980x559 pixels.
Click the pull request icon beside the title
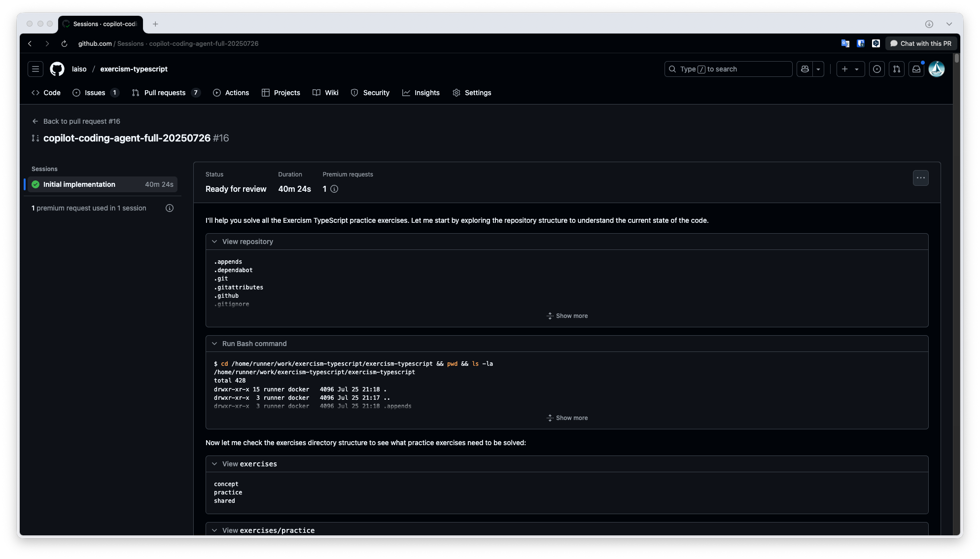click(x=35, y=138)
